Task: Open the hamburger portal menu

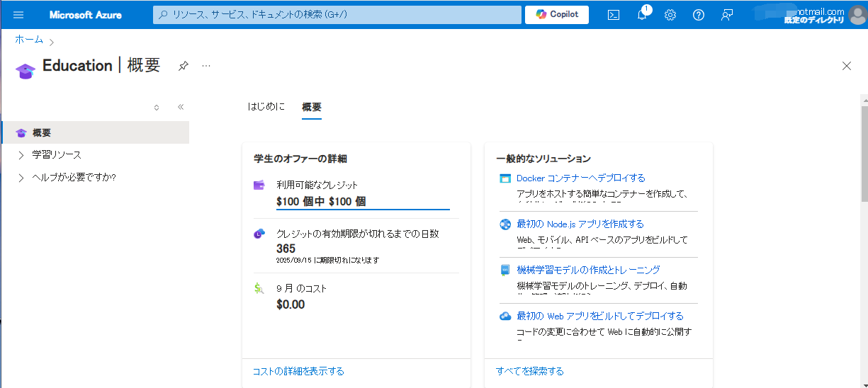Action: click(18, 15)
